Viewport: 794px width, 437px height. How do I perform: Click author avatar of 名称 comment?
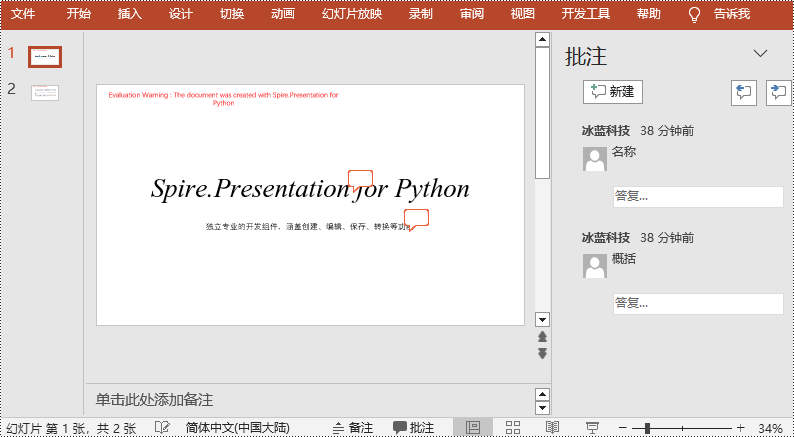pyautogui.click(x=595, y=159)
